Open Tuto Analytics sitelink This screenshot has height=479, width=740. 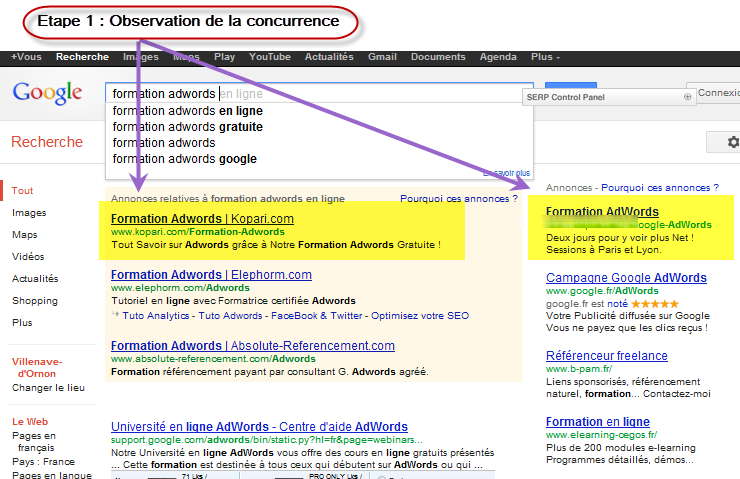coord(156,316)
